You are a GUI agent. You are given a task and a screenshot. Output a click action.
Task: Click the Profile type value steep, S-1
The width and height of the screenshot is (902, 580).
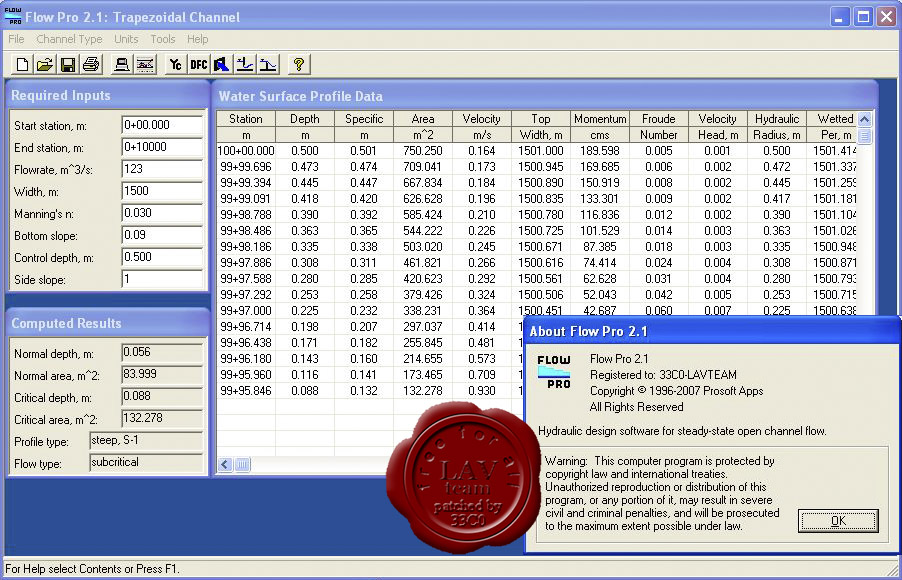146,441
